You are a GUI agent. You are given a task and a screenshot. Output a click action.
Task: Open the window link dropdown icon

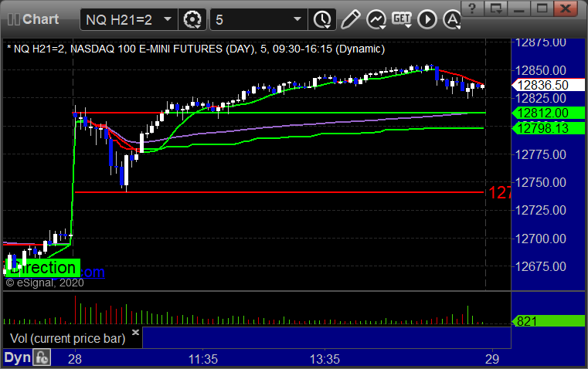point(496,8)
